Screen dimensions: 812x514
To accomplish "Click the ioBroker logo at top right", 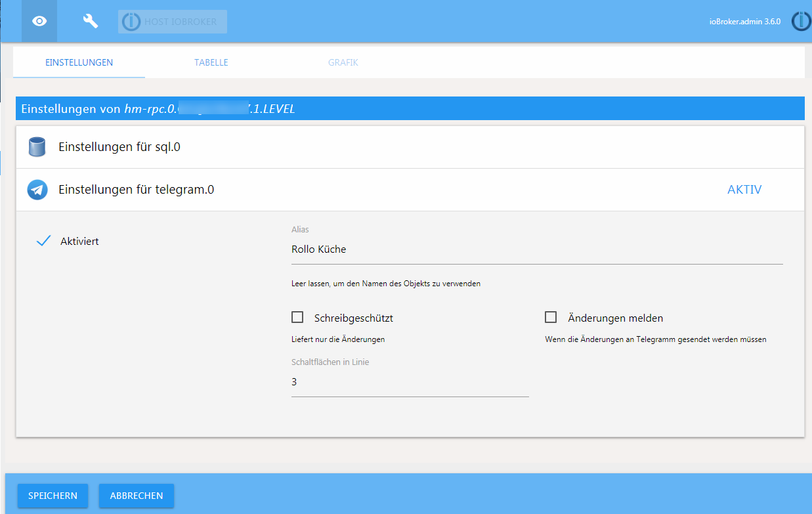I will tap(801, 21).
